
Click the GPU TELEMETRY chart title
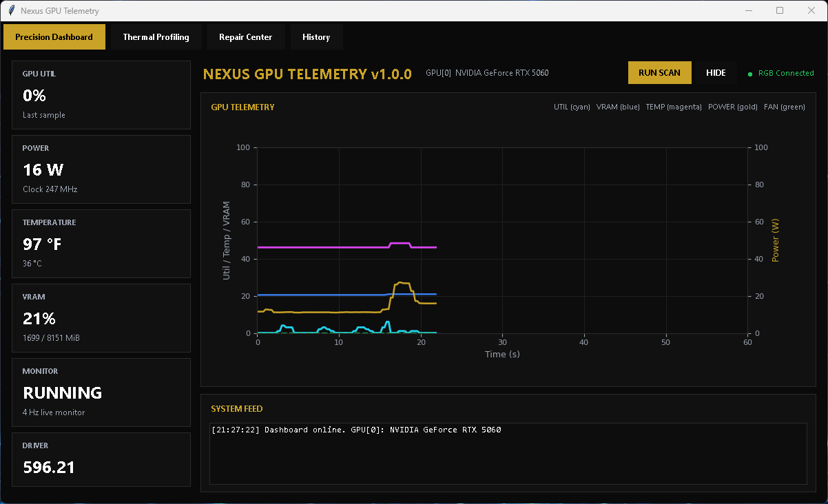tap(242, 107)
